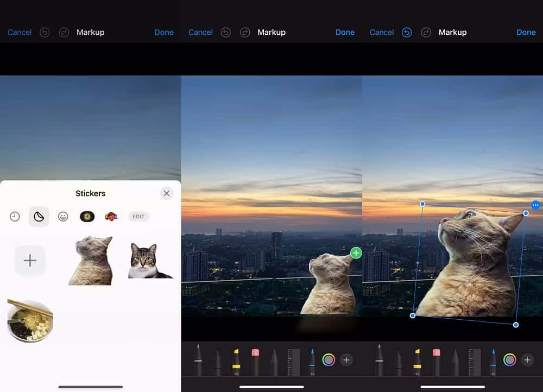Select the blue pencil tool in the right screen

click(493, 362)
